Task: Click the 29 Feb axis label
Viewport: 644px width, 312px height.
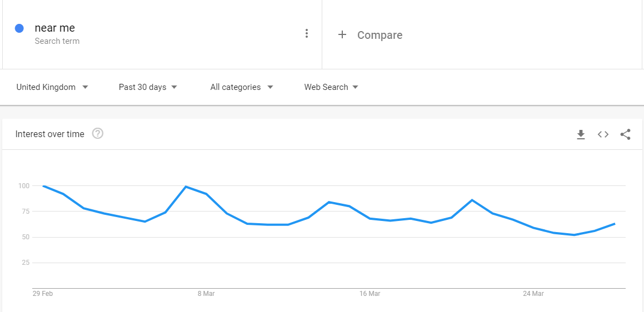Action: (x=43, y=294)
